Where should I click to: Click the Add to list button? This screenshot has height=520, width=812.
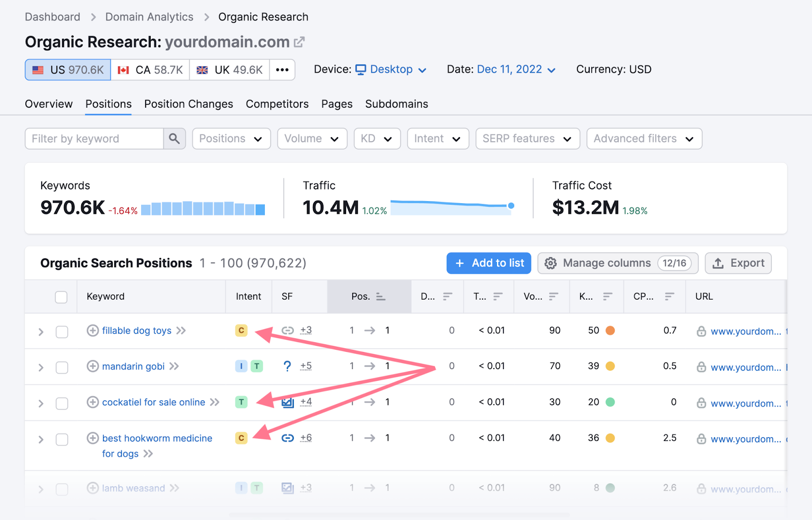coord(488,263)
